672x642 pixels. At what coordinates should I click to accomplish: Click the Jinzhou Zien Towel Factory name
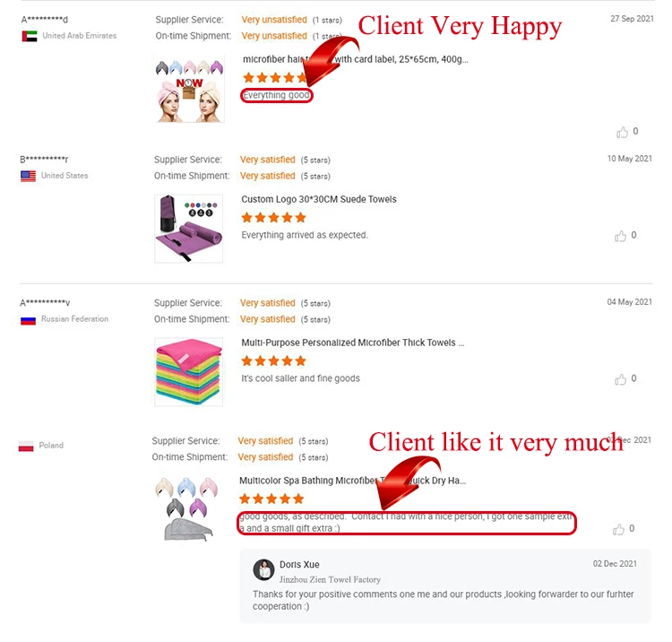[330, 579]
